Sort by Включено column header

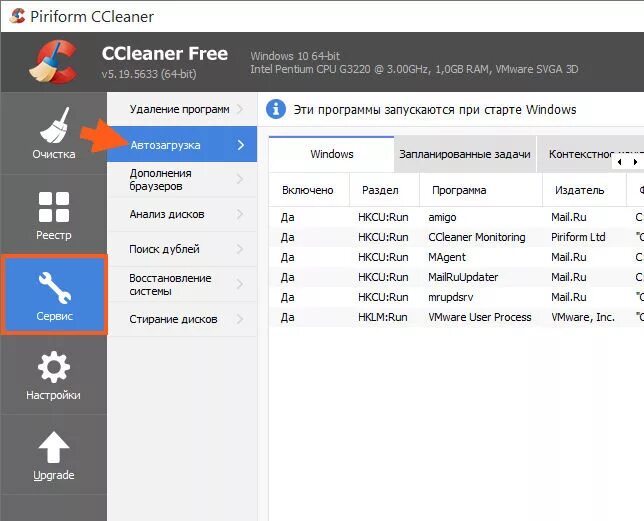point(308,190)
